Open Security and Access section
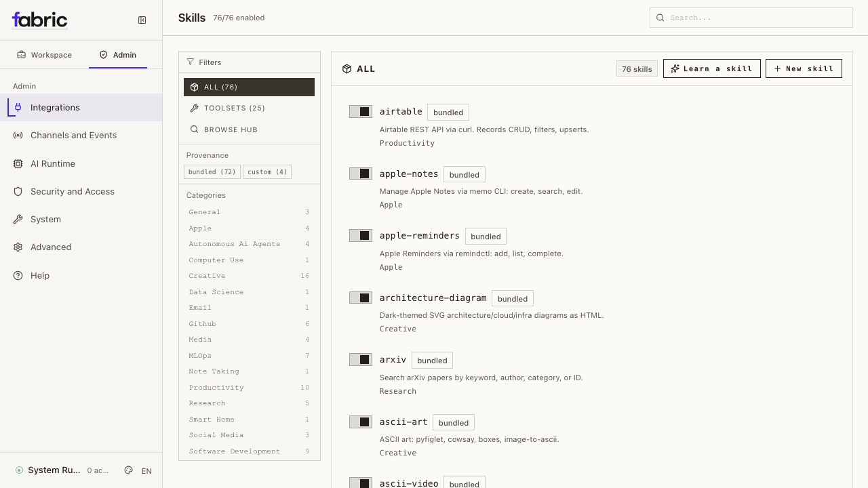 (x=81, y=192)
